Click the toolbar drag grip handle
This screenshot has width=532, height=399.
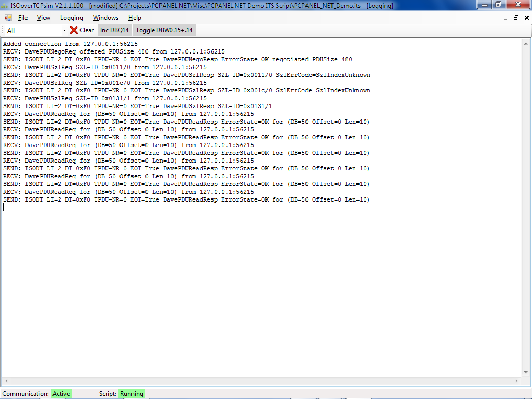3,30
